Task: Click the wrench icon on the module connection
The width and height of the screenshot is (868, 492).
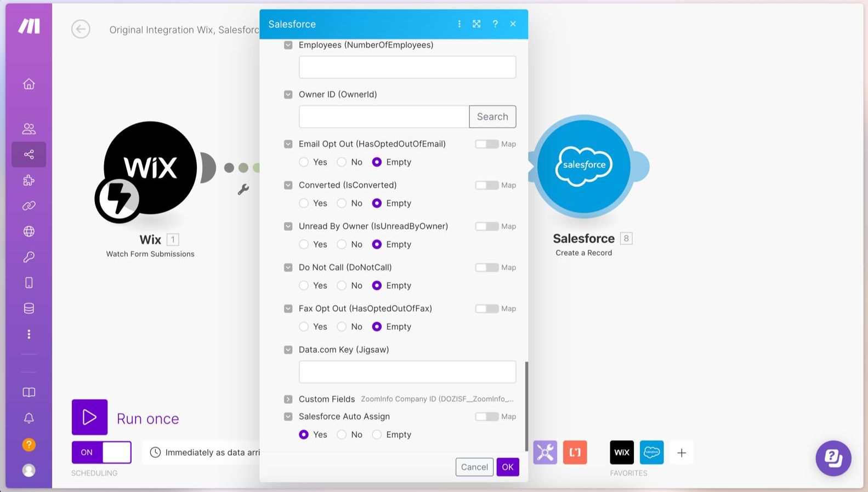Action: point(243,190)
